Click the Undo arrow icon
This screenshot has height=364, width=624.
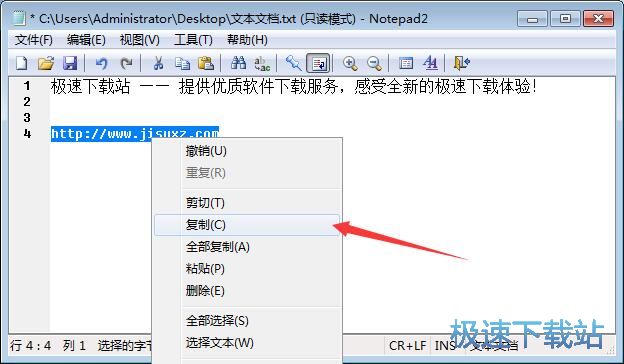[101, 63]
